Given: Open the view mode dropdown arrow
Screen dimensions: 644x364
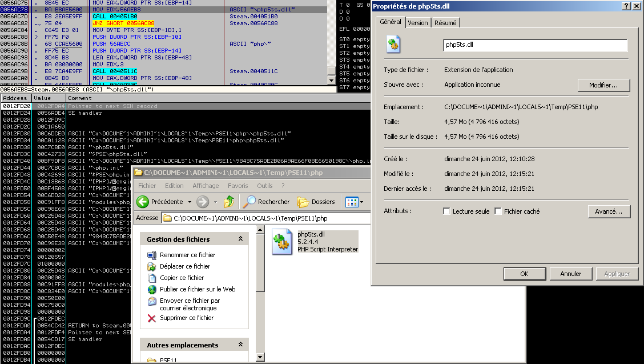Looking at the screenshot, I should click(x=361, y=202).
